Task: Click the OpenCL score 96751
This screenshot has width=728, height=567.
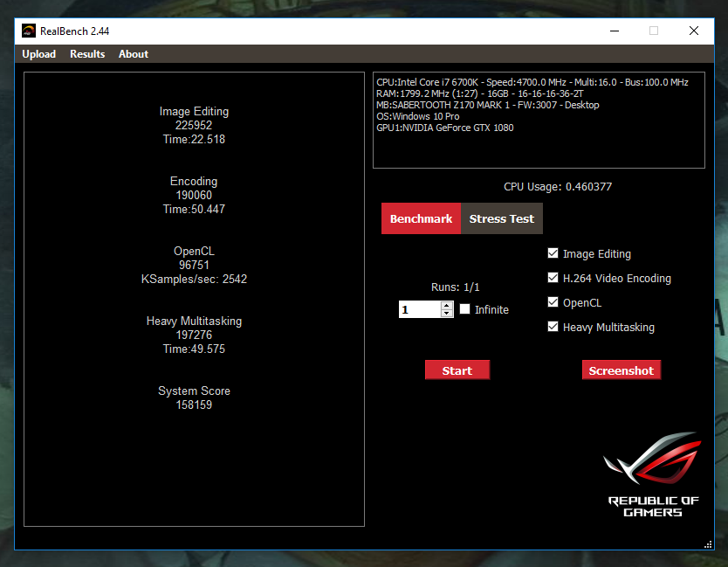Action: point(194,265)
